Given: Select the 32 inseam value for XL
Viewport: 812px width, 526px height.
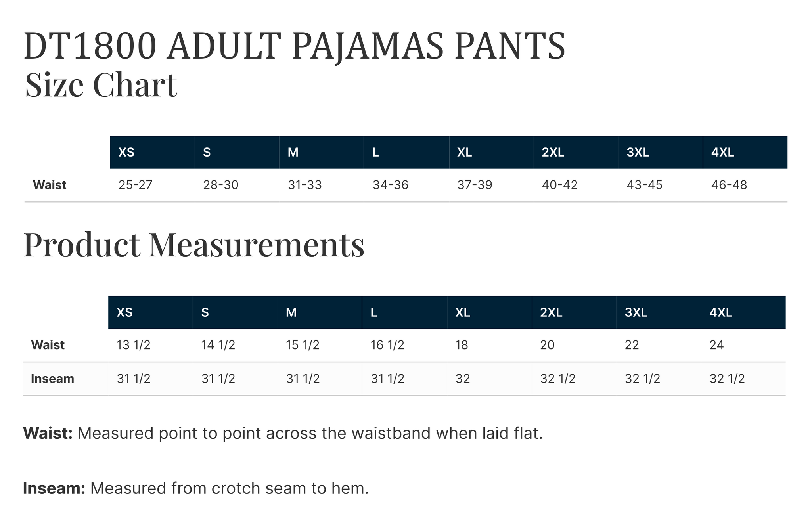Looking at the screenshot, I should tap(463, 379).
